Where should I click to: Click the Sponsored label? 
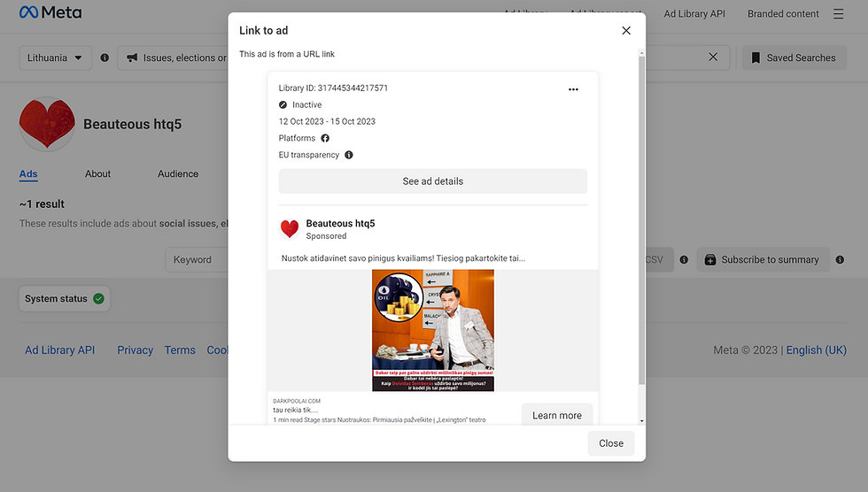pos(326,236)
